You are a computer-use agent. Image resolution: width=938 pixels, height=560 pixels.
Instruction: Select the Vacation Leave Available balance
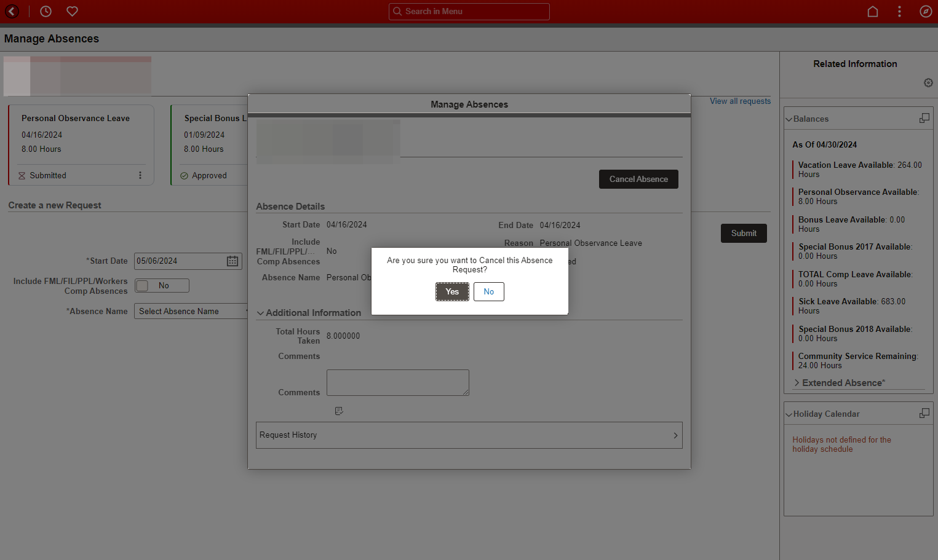860,170
